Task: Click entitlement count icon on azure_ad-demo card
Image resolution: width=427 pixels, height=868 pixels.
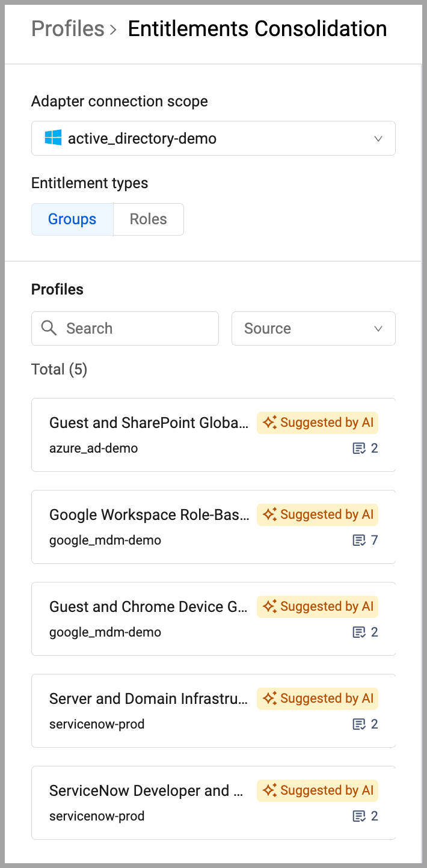Action: pos(359,448)
